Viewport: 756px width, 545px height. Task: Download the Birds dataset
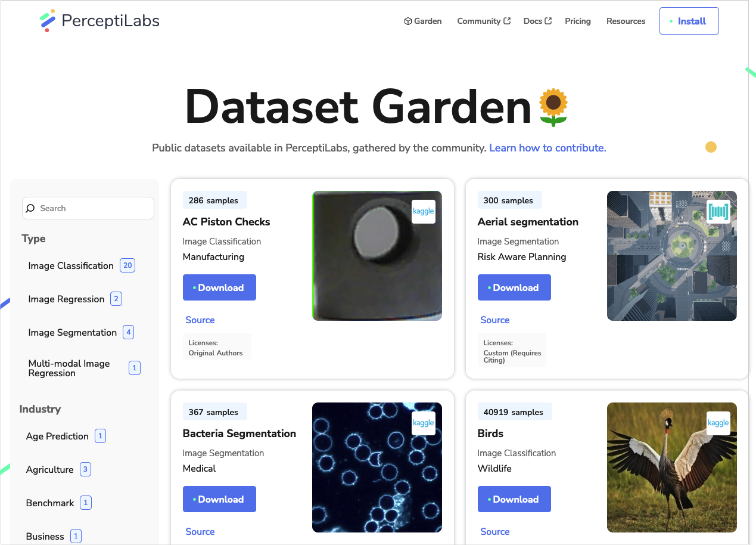[514, 499]
